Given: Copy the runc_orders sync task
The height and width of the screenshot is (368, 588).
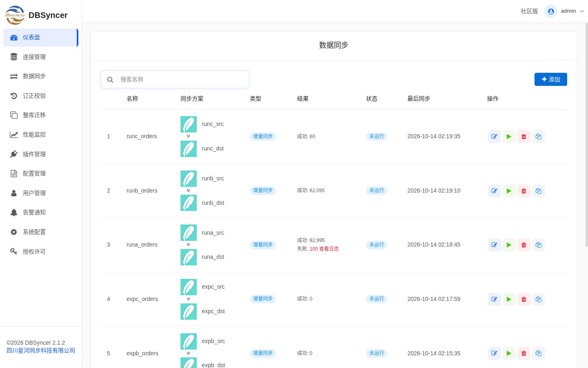Looking at the screenshot, I should pyautogui.click(x=539, y=137).
